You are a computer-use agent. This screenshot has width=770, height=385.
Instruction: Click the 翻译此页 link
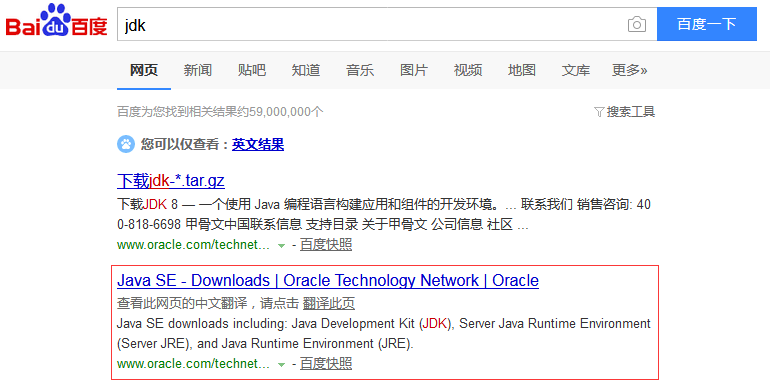pyautogui.click(x=329, y=303)
